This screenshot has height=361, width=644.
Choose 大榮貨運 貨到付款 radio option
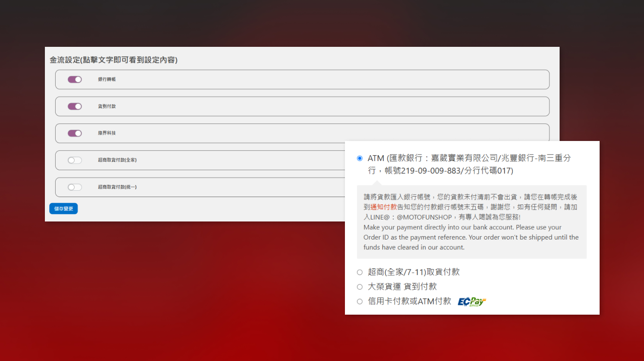[x=360, y=287]
